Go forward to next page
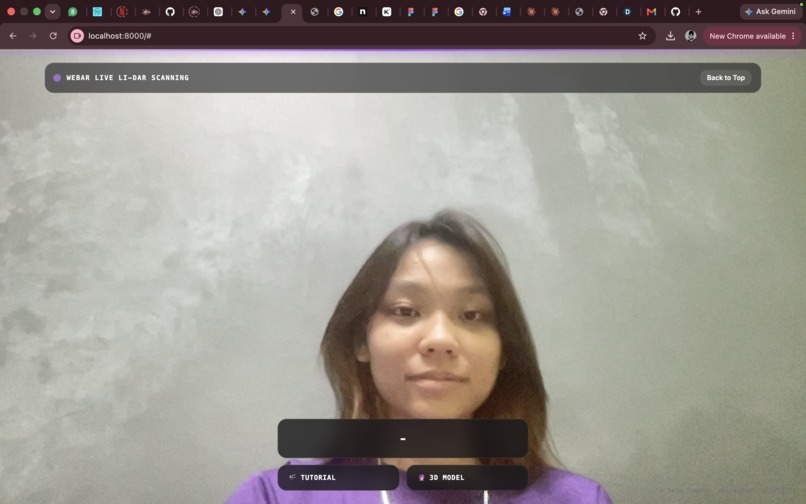Image resolution: width=806 pixels, height=504 pixels. (33, 36)
